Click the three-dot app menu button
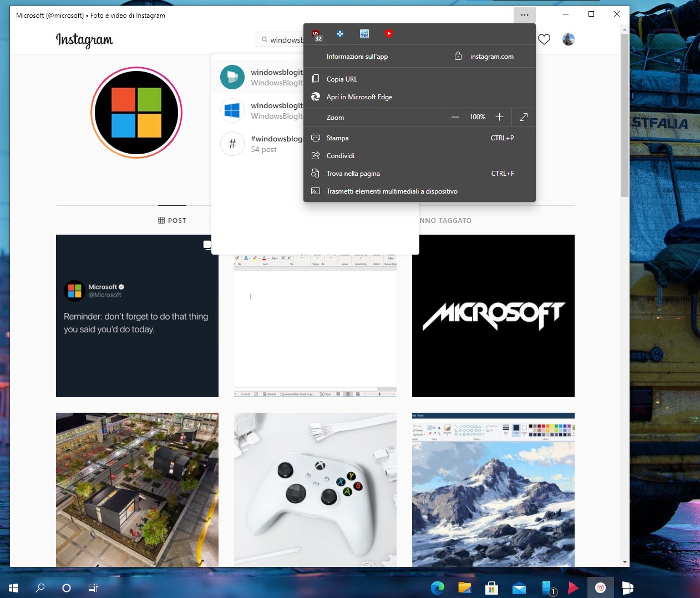 click(525, 14)
